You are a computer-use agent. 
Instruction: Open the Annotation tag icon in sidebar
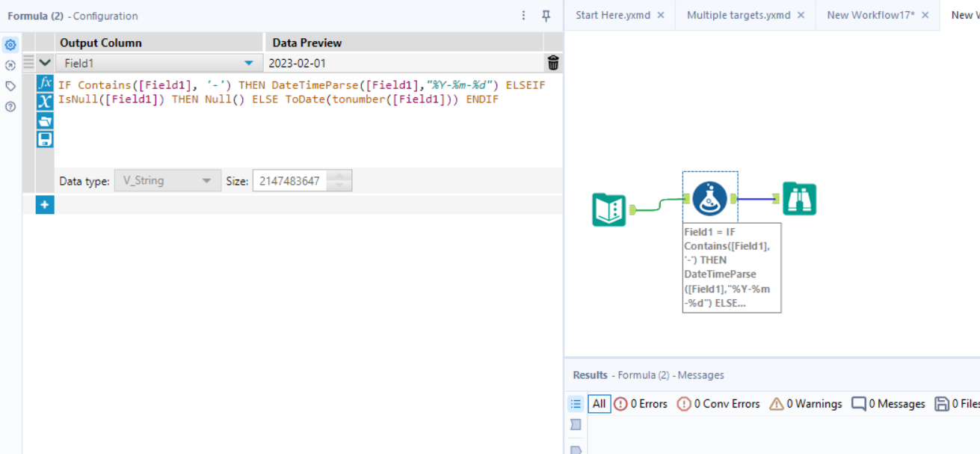pyautogui.click(x=10, y=86)
